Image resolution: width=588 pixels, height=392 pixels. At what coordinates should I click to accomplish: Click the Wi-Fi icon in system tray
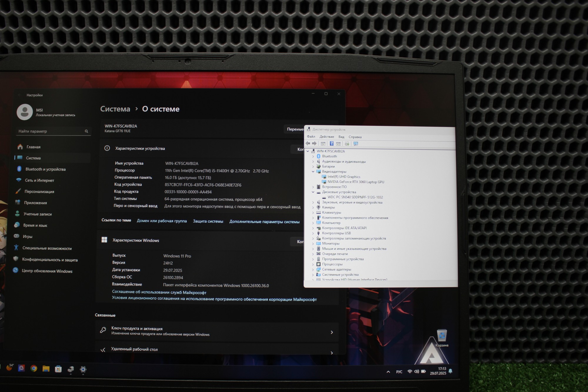pyautogui.click(x=410, y=371)
